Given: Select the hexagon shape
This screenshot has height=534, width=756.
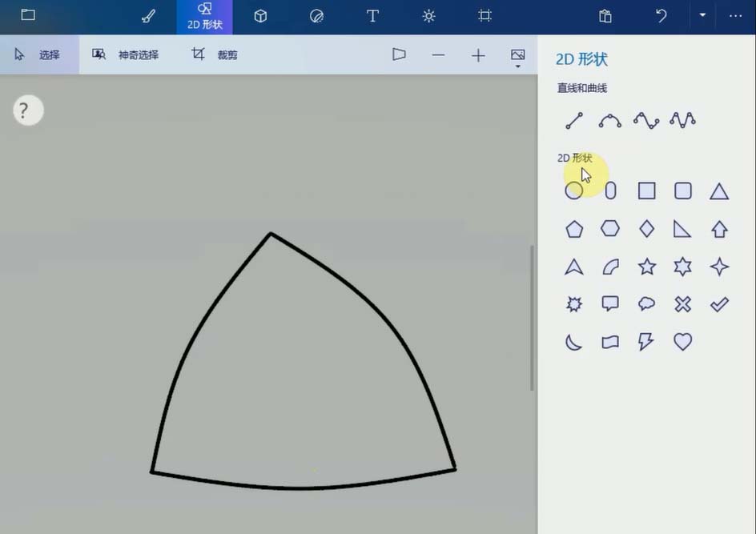Looking at the screenshot, I should (x=610, y=228).
